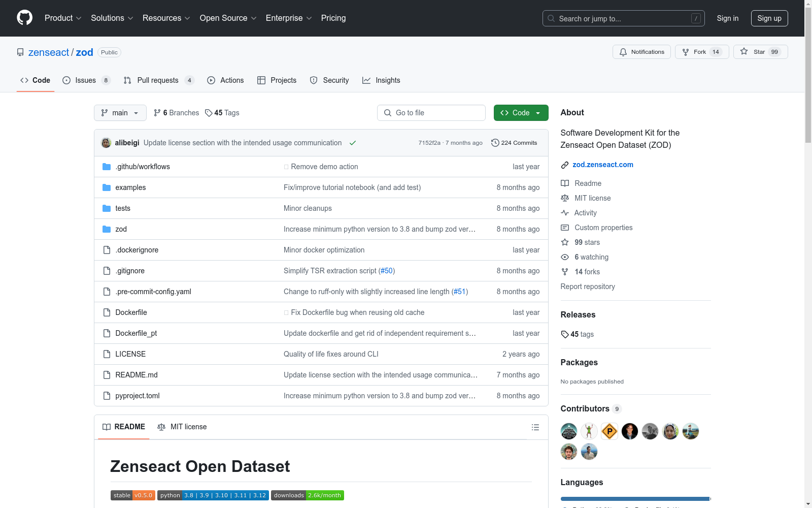Open README.md file
The image size is (812, 508).
(137, 375)
